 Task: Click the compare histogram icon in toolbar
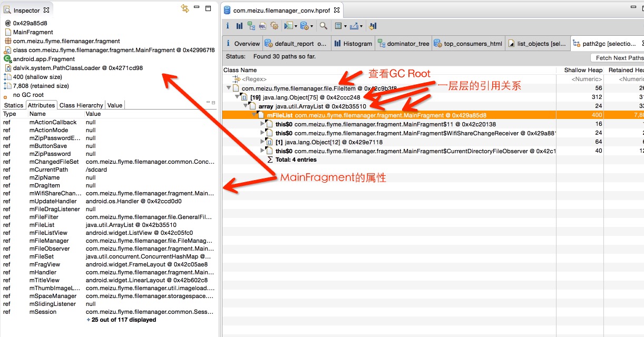point(373,26)
